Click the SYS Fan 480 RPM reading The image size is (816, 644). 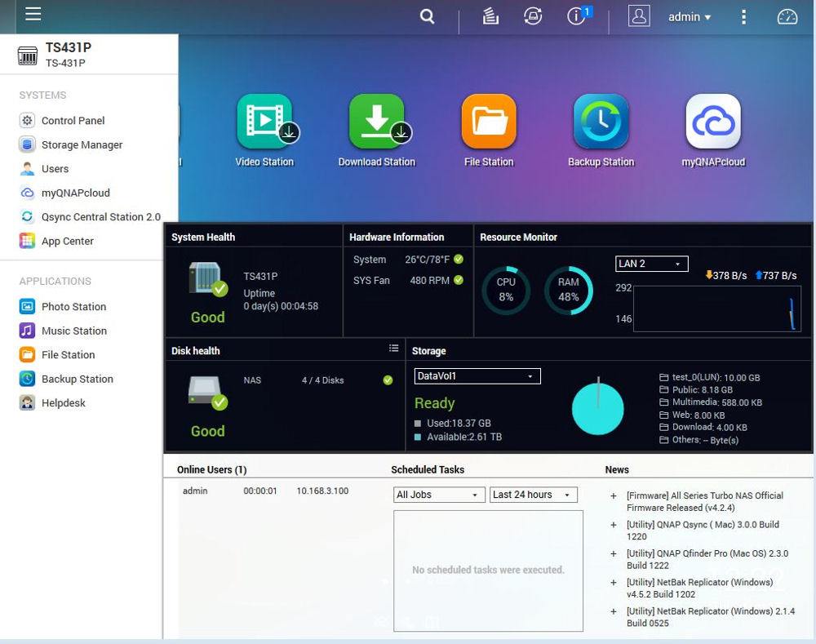point(408,280)
